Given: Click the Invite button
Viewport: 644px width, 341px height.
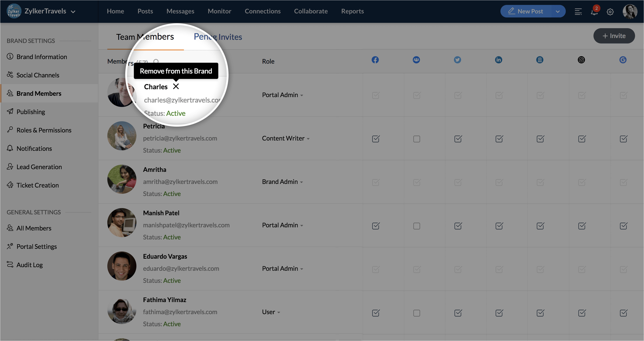Looking at the screenshot, I should click(x=614, y=36).
